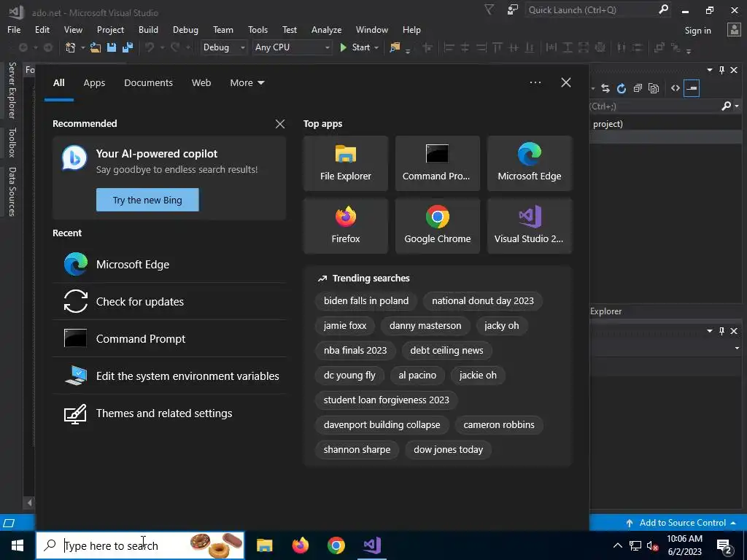Refresh the Solution Explorer panel
This screenshot has width=747, height=560.
622,88
